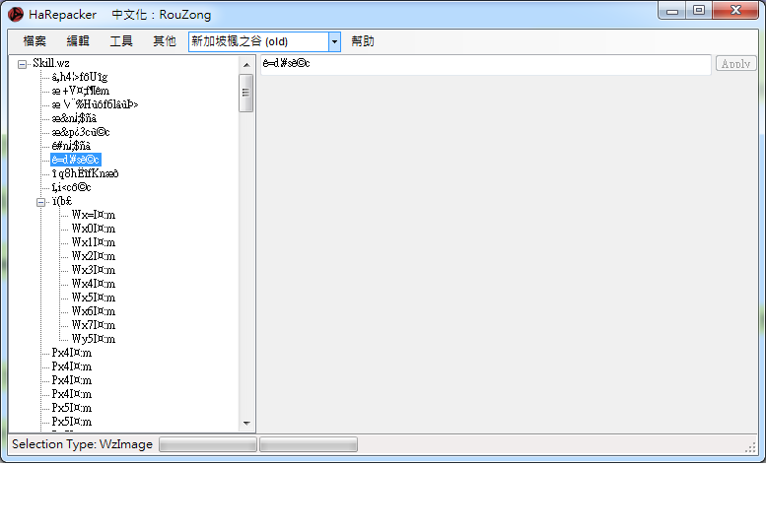Select tree item é#n¡$ñà
The height and width of the screenshot is (532, 766).
coord(71,146)
